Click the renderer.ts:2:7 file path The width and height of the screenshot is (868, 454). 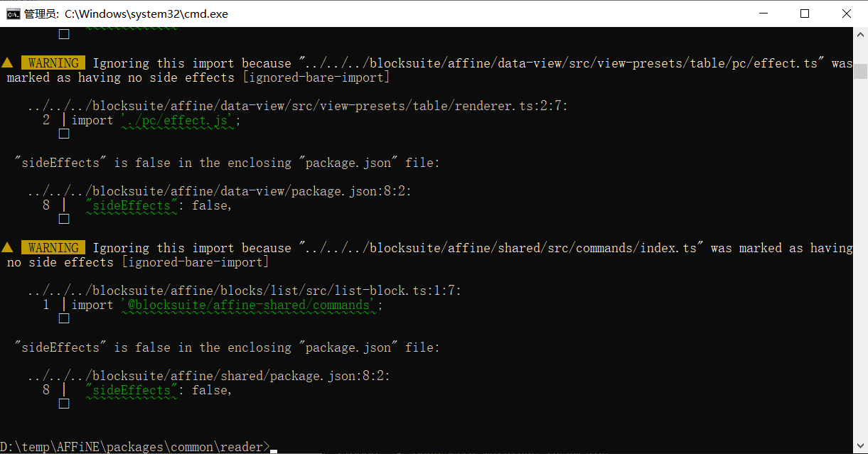(298, 107)
